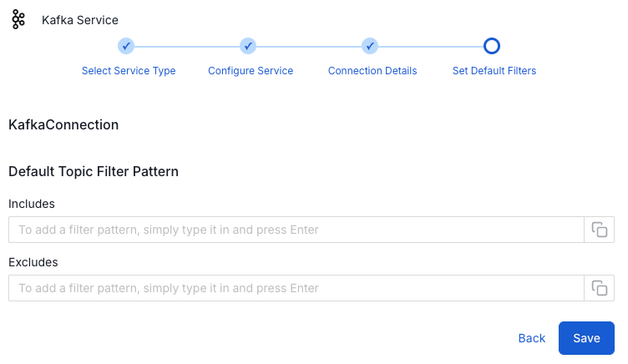Click the Configure Service step checkmark
The height and width of the screenshot is (364, 628).
coord(248,46)
